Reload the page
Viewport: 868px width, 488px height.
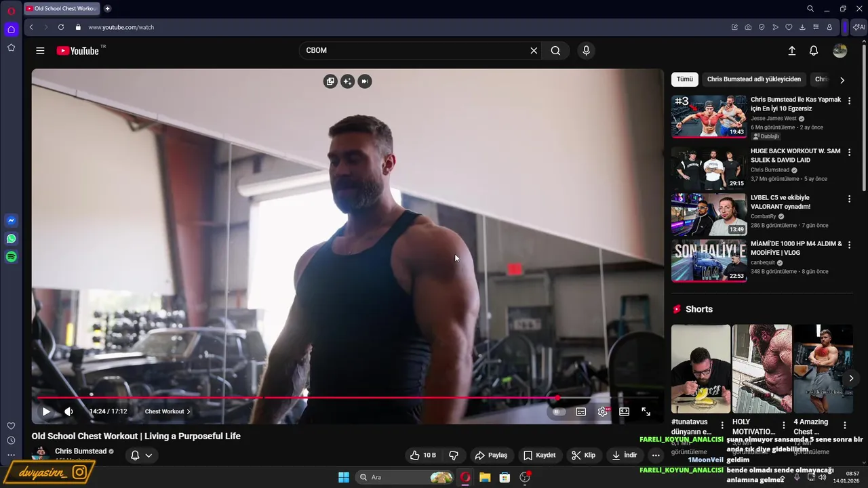[60, 27]
